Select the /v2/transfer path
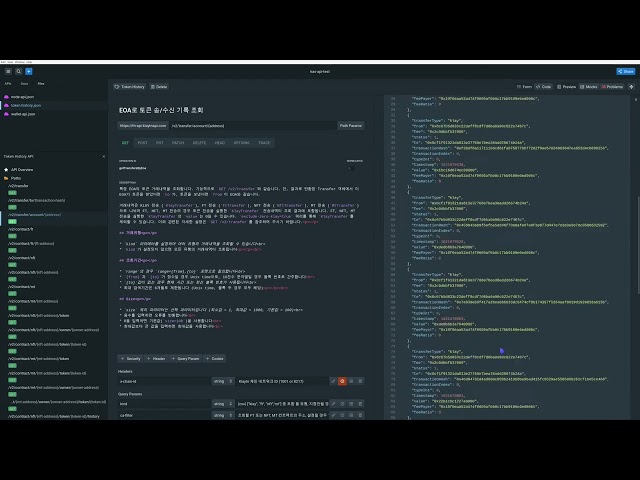 pos(18,186)
